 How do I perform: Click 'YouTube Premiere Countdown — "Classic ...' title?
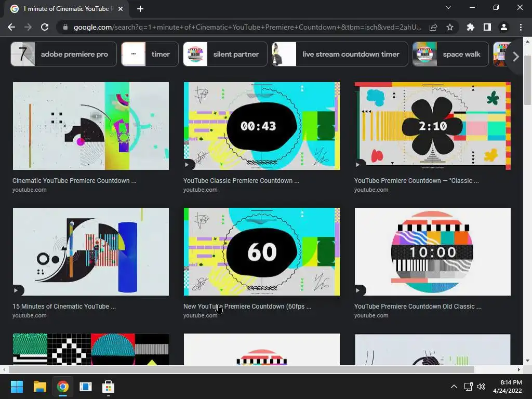[x=416, y=180]
